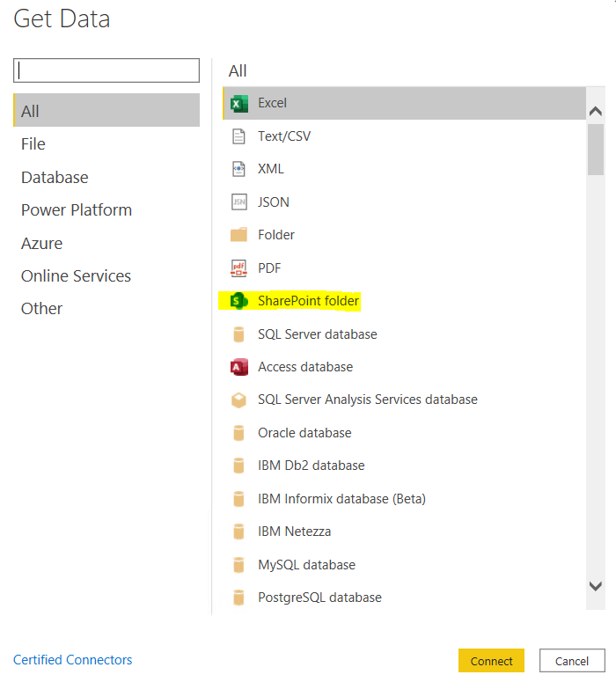616x682 pixels.
Task: Click the connector search box
Action: point(106,70)
